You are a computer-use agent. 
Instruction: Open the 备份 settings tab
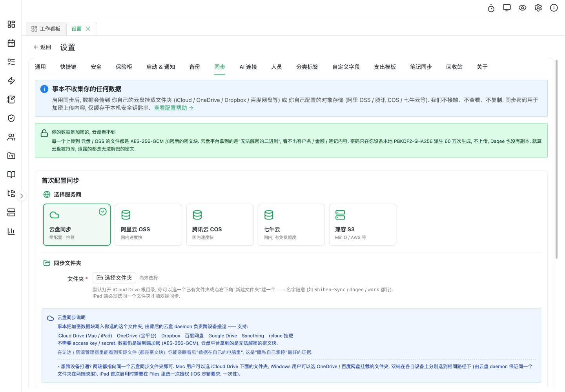[195, 67]
